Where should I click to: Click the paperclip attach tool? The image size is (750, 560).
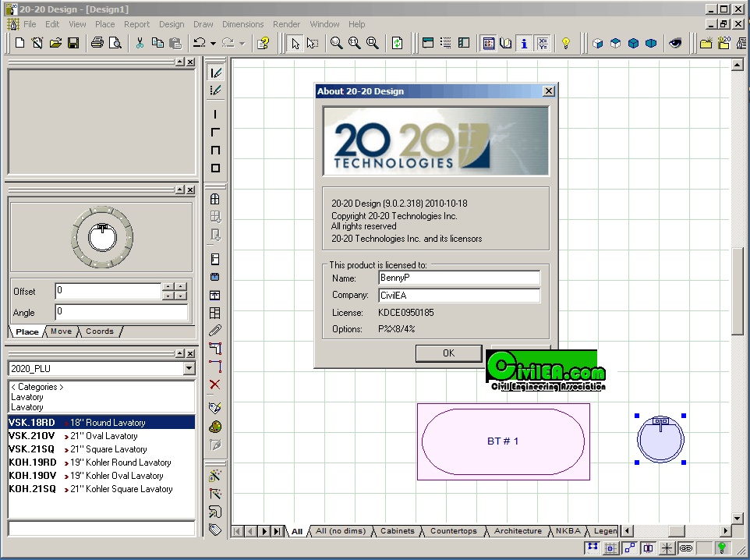[215, 331]
